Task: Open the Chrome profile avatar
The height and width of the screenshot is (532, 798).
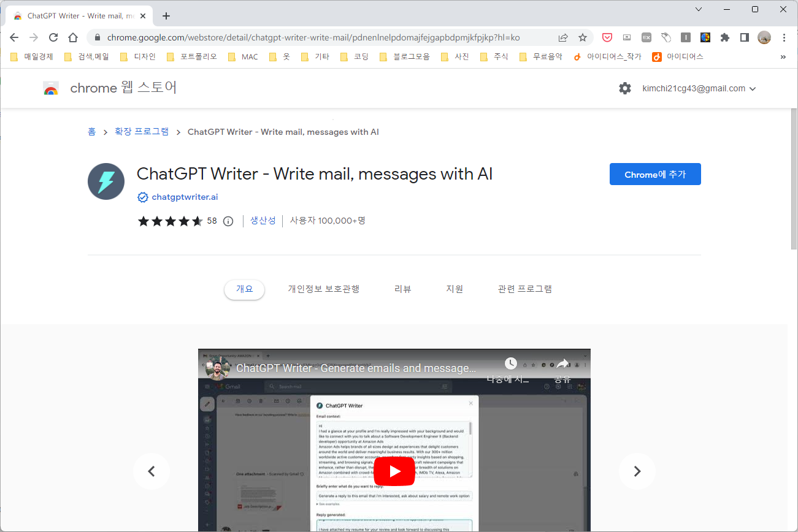Action: click(764, 37)
